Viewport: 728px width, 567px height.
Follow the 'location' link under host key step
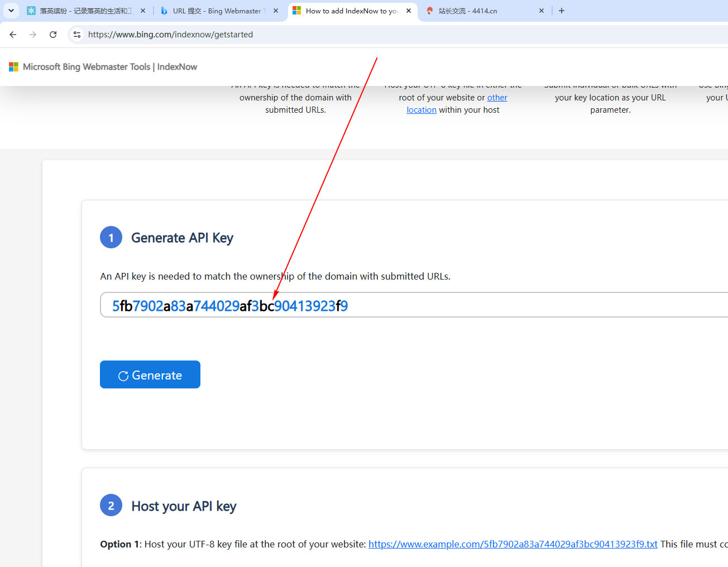pyautogui.click(x=422, y=110)
